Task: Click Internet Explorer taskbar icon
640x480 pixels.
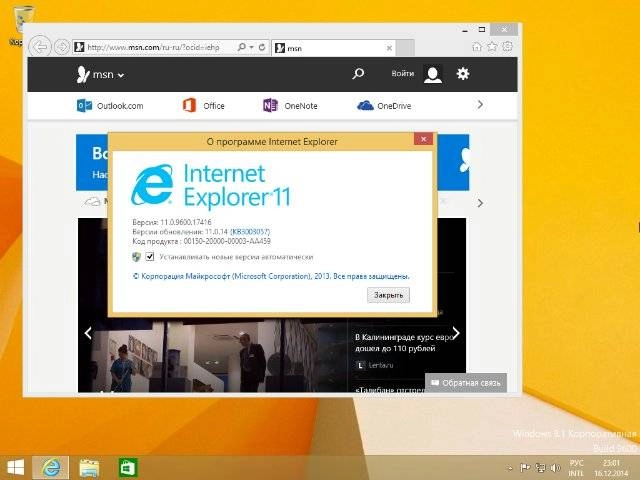Action: (x=51, y=468)
